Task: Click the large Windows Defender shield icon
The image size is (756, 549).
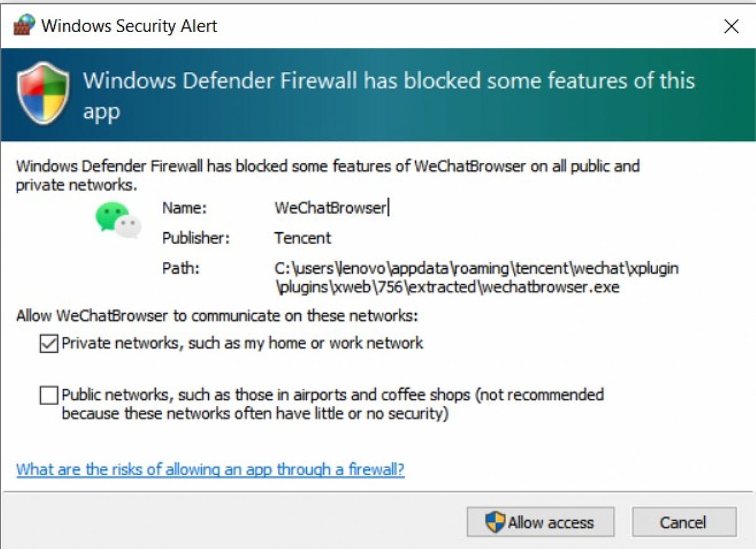Action: [43, 93]
